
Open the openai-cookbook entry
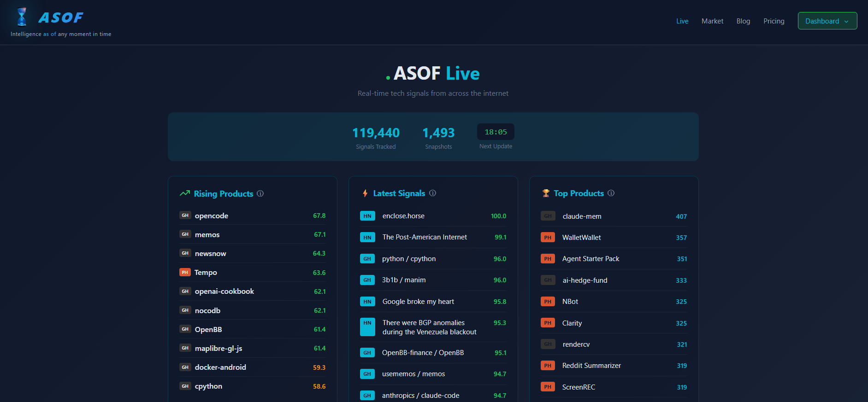coord(224,291)
